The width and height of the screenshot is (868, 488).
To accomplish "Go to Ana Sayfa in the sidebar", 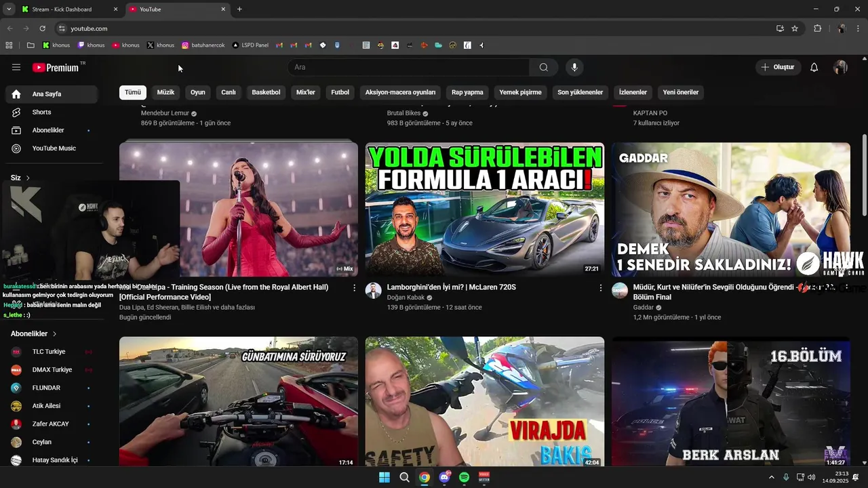I will tap(52, 94).
